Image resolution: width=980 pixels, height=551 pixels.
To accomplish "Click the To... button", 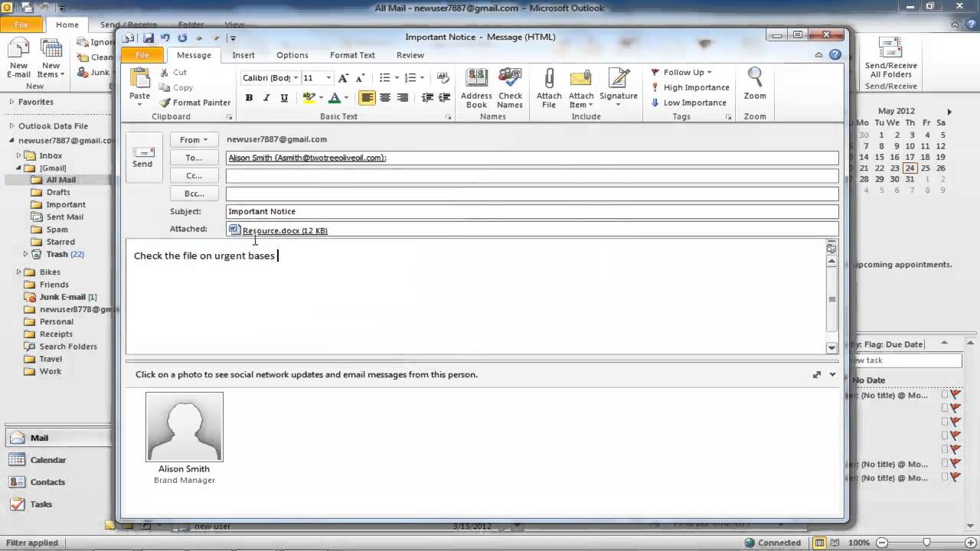I will 194,158.
